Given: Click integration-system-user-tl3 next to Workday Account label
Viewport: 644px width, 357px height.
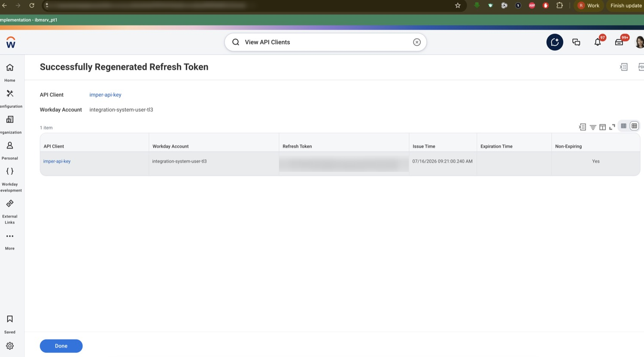Looking at the screenshot, I should tap(121, 110).
